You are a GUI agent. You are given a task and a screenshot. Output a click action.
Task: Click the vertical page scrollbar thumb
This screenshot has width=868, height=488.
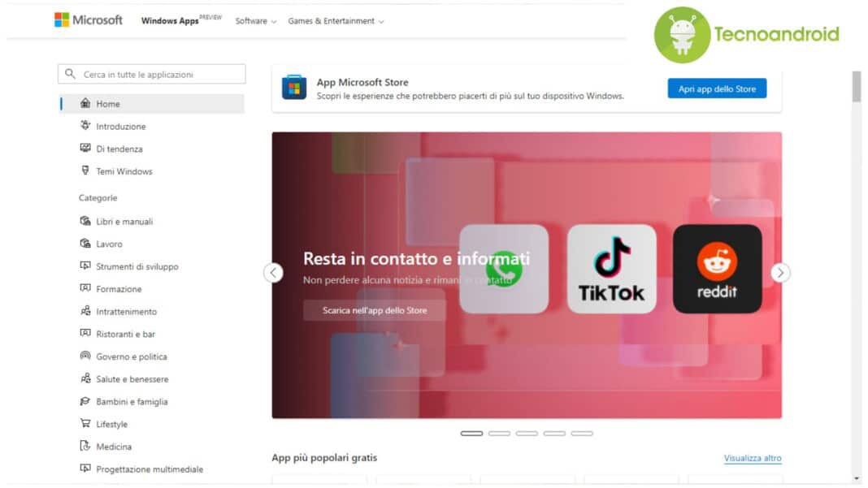pos(857,87)
